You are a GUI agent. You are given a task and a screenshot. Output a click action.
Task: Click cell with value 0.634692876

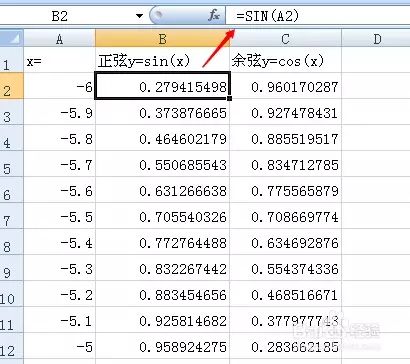tap(285, 242)
